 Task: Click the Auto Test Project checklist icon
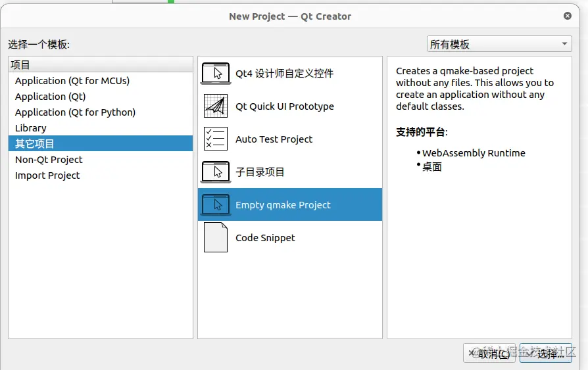pyautogui.click(x=216, y=139)
